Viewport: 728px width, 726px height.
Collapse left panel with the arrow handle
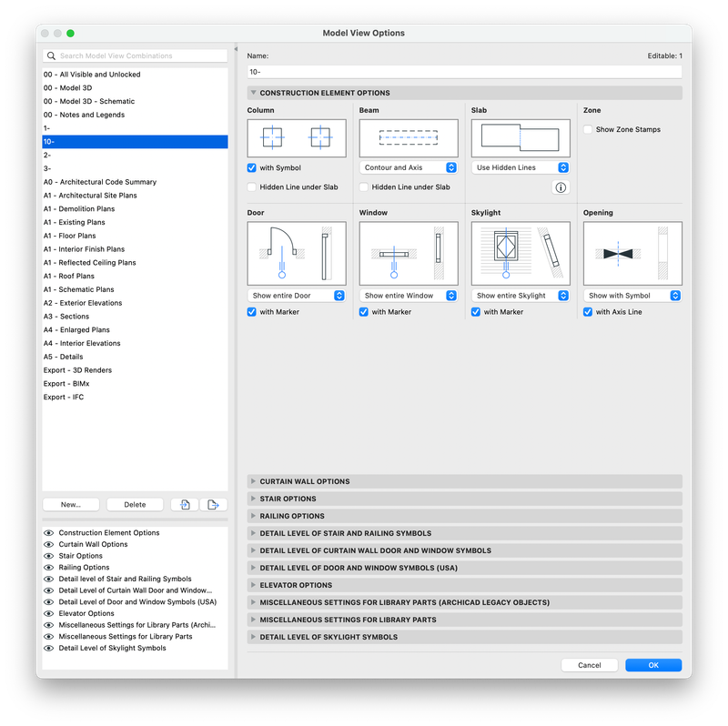pos(236,49)
